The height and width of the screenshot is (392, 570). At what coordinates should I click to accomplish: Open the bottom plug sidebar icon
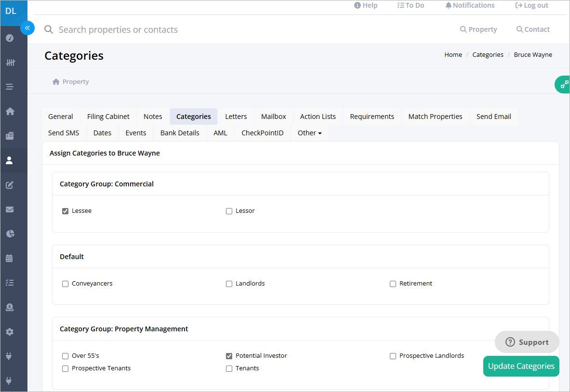click(x=9, y=381)
